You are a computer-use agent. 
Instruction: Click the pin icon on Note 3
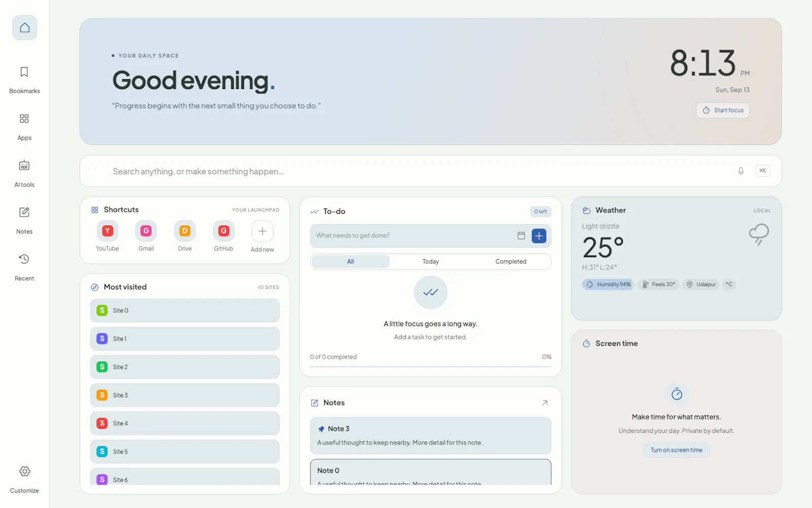321,429
